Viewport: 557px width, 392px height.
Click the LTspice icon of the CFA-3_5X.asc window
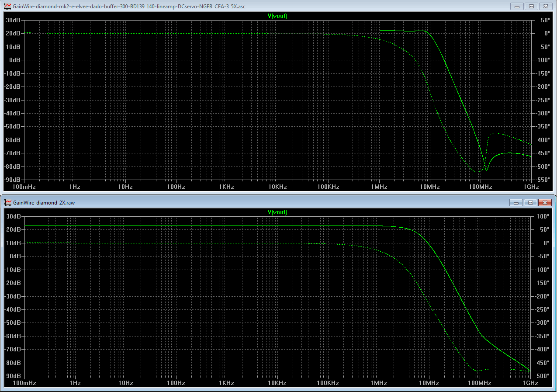click(x=8, y=7)
